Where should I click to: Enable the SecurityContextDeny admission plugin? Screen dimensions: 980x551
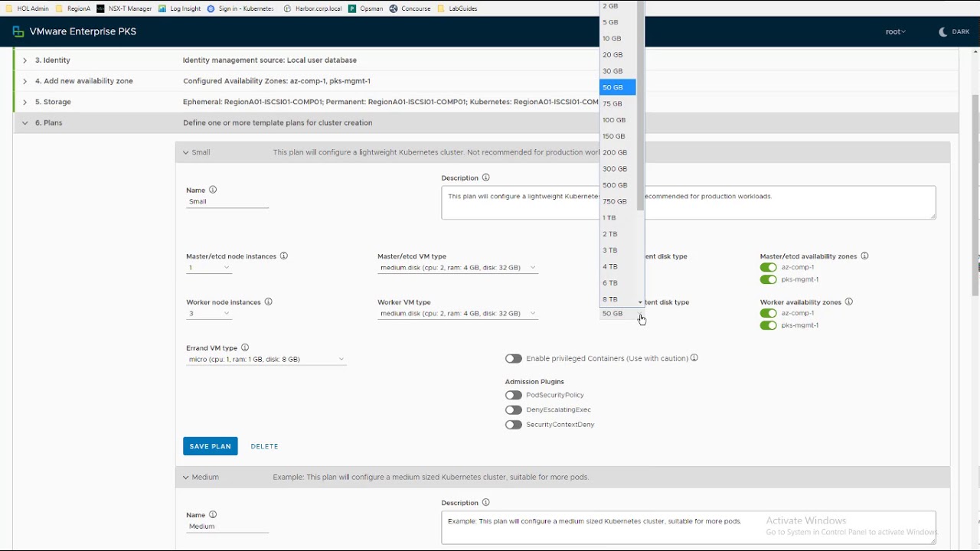tap(514, 425)
